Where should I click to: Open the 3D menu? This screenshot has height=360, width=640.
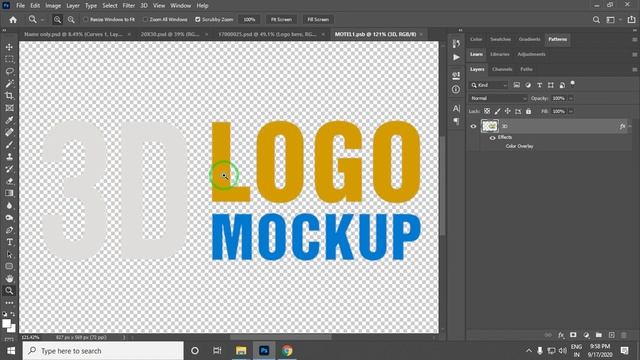pyautogui.click(x=144, y=6)
